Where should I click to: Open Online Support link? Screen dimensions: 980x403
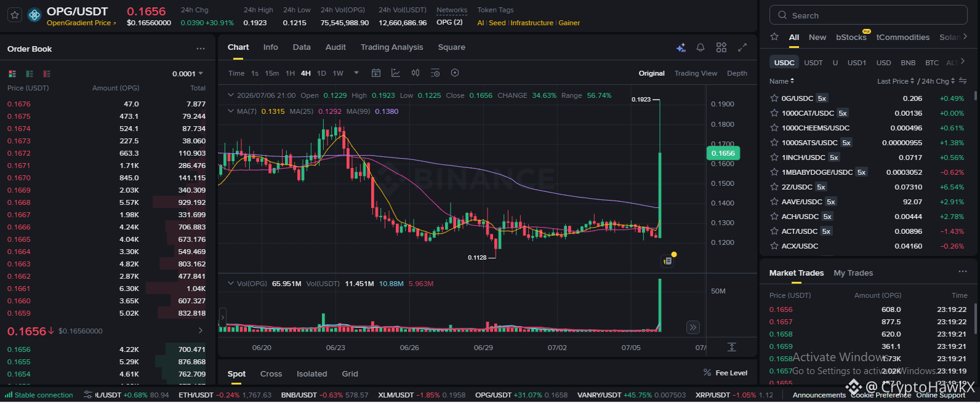941,395
